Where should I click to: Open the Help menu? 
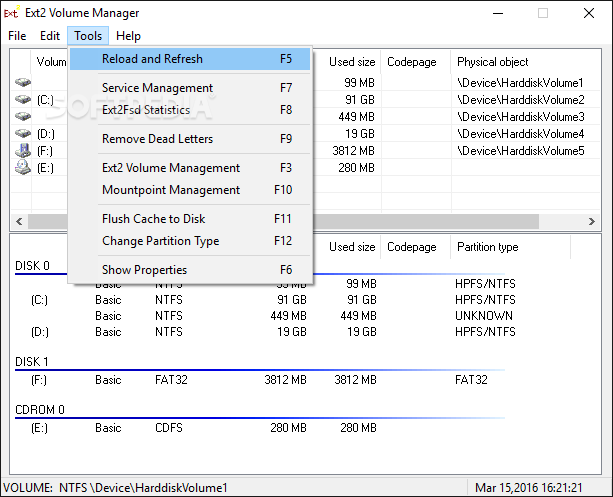128,36
